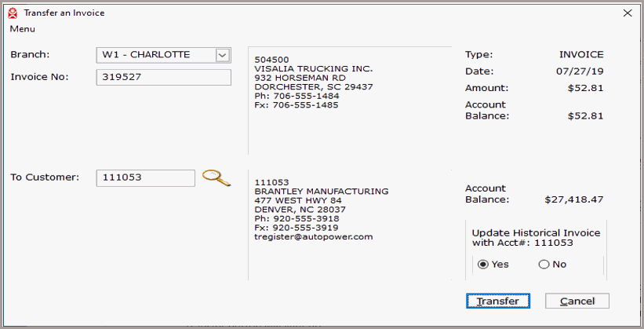Click the $27,418.47 account balance value
The image size is (644, 329).
tap(573, 200)
